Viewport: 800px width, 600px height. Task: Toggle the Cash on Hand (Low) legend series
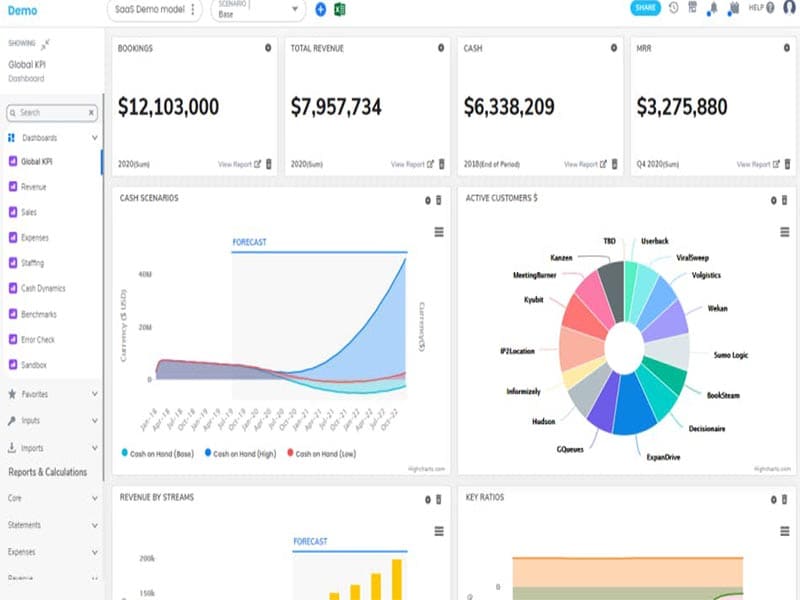click(x=321, y=454)
